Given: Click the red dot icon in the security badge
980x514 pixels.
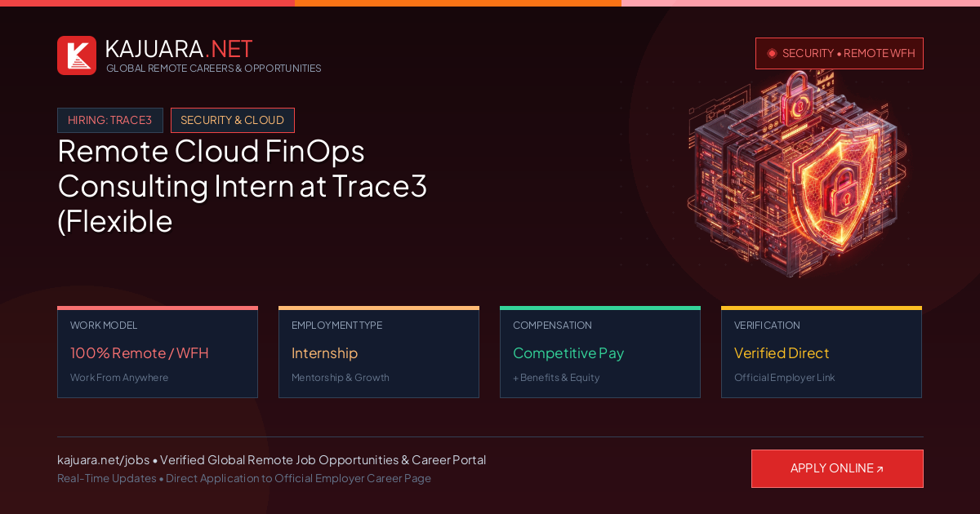Looking at the screenshot, I should (772, 53).
